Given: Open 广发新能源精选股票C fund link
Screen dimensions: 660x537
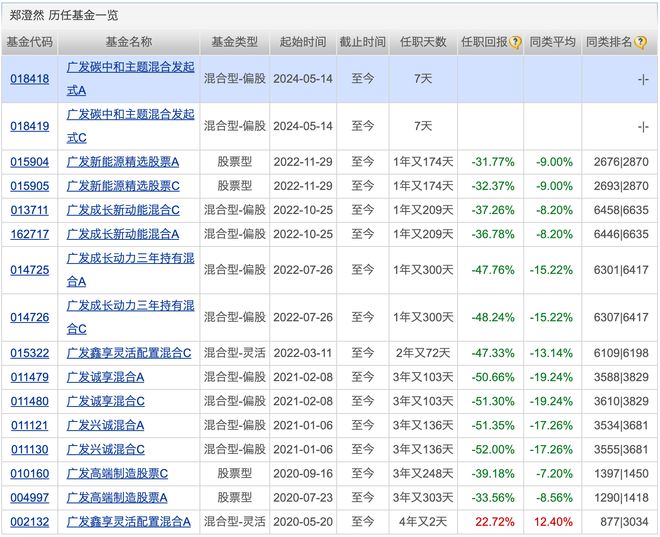Looking at the screenshot, I should coord(123,186).
